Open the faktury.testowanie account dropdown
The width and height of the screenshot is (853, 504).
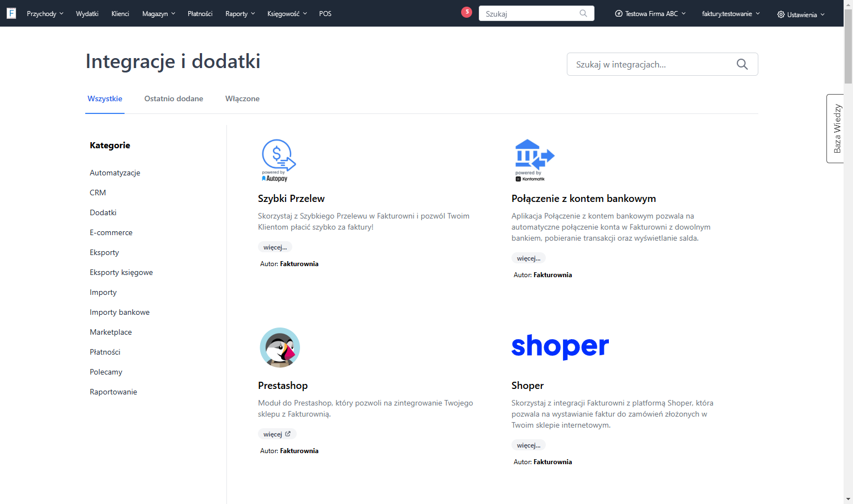(731, 14)
